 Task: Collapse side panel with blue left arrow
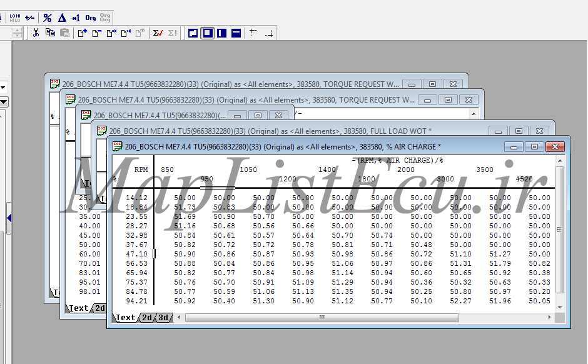(9, 218)
